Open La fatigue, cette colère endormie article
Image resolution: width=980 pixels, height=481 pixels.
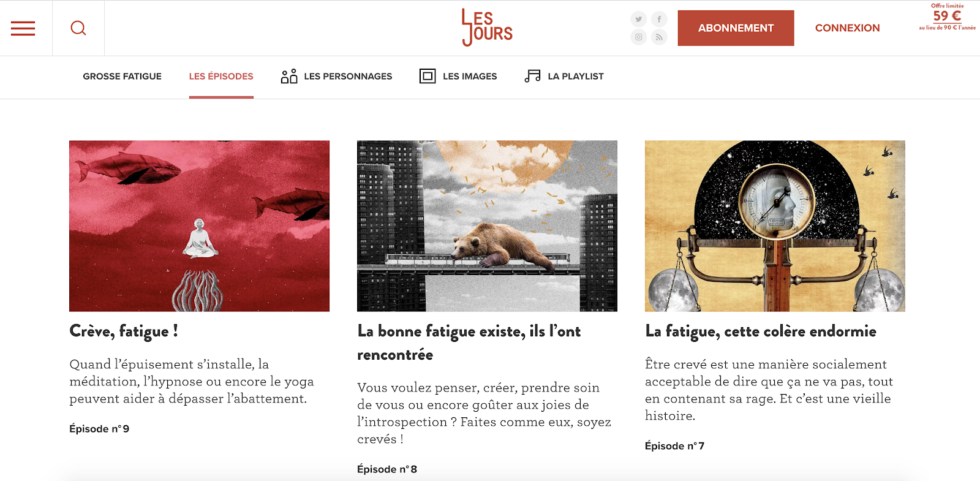click(761, 331)
